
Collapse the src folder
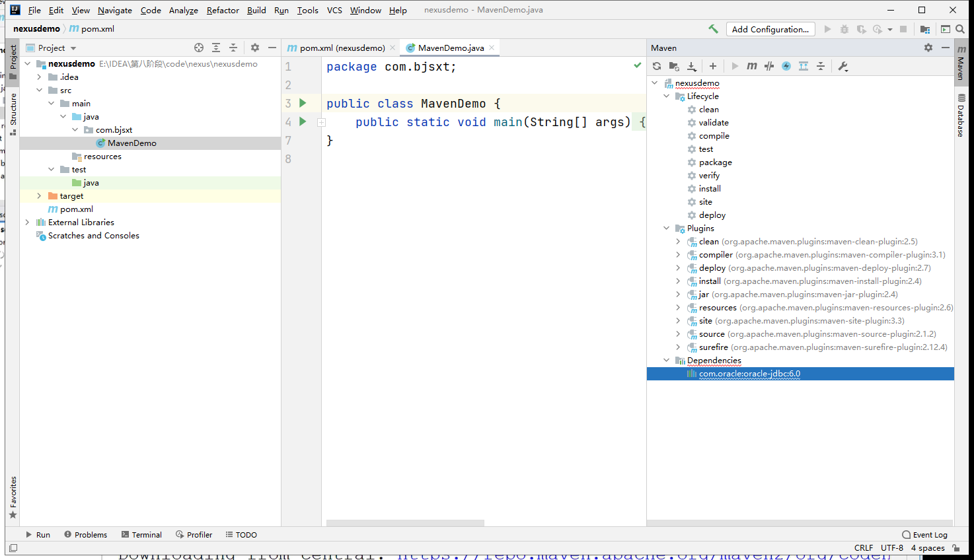(39, 90)
